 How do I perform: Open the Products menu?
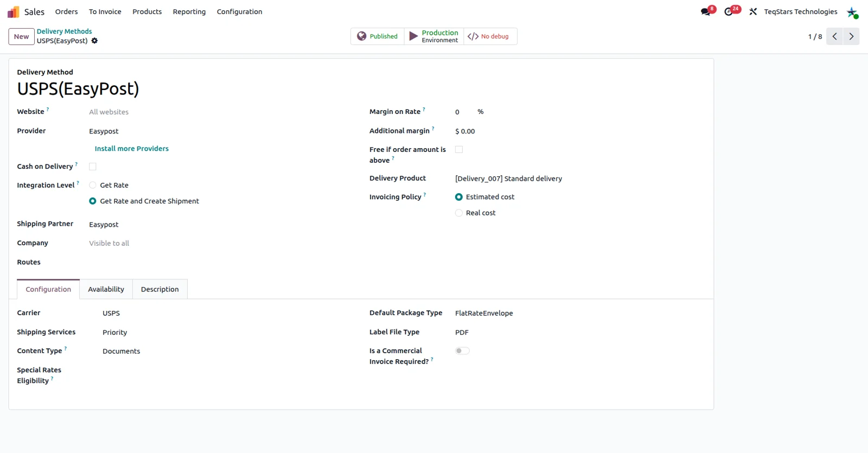click(x=147, y=11)
